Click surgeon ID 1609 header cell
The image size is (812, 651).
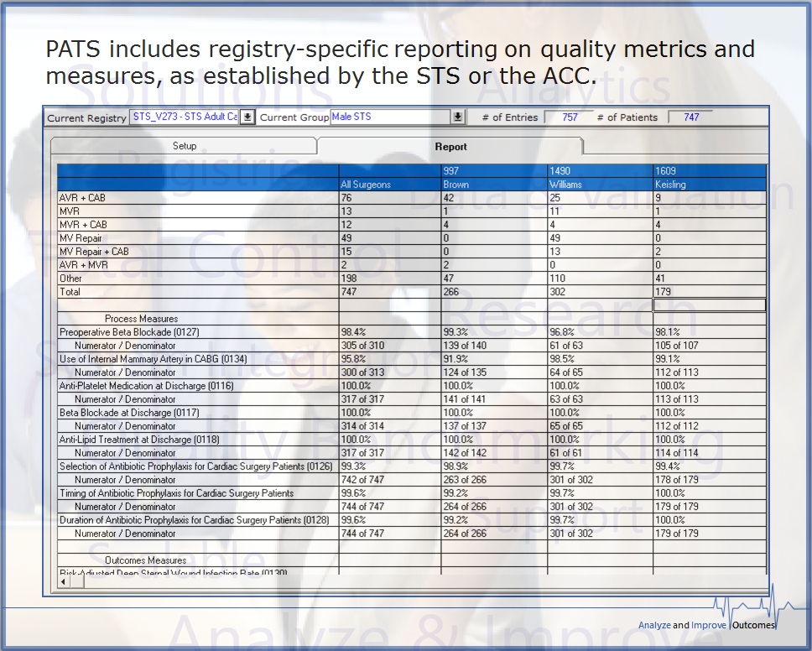click(x=710, y=171)
